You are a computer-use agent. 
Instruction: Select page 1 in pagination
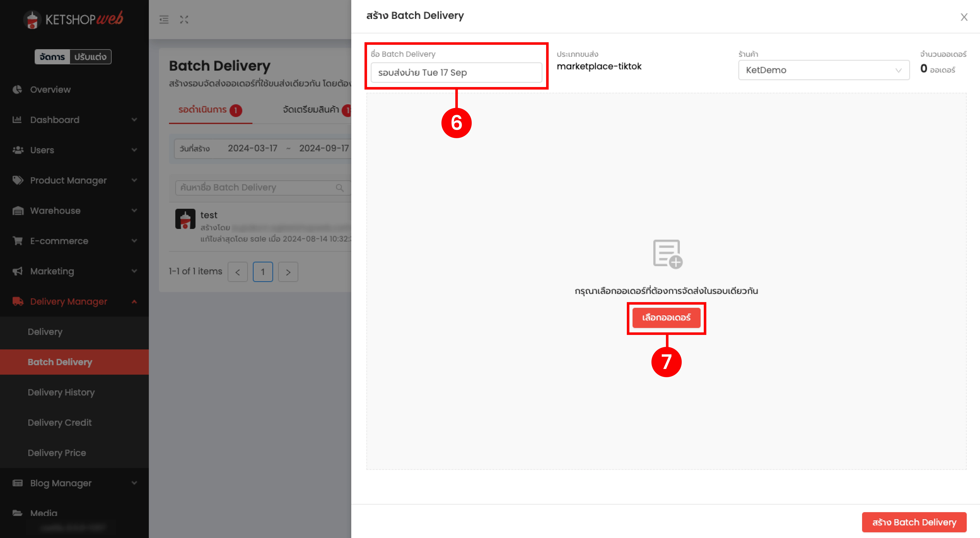tap(263, 272)
